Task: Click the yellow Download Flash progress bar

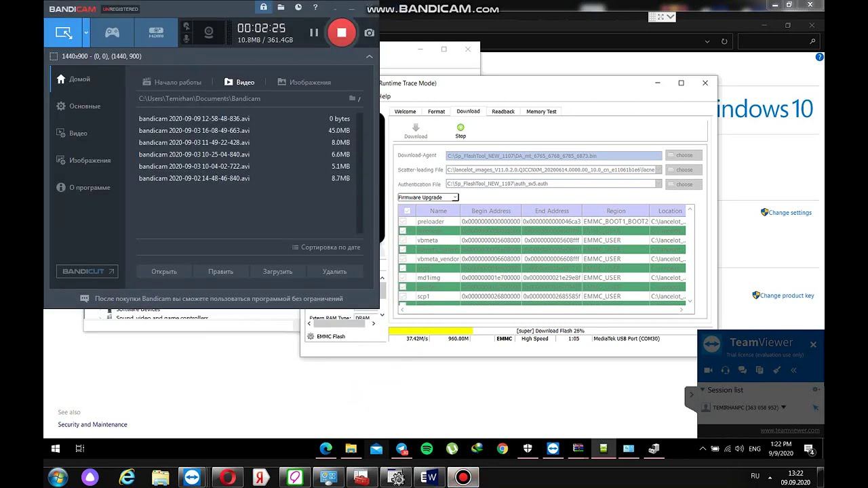Action: [431, 331]
